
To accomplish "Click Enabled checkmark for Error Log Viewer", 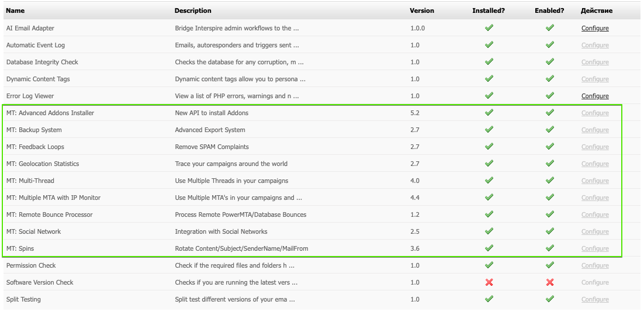I will tap(549, 96).
